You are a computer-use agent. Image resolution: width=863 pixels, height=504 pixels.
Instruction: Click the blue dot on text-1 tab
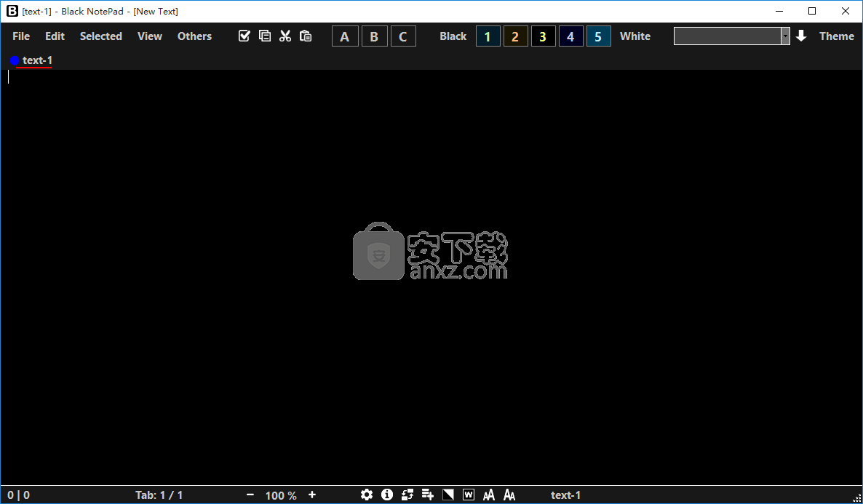(15, 60)
